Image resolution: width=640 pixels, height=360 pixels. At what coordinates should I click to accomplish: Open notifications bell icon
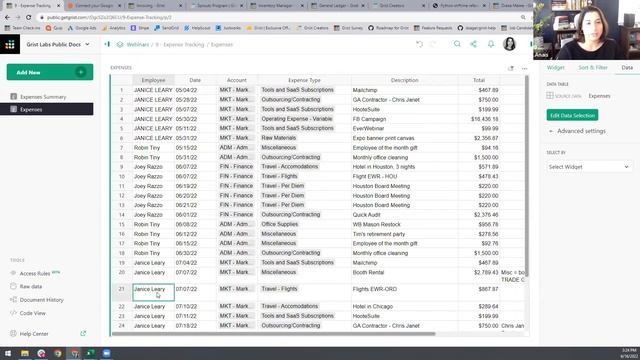[x=491, y=44]
